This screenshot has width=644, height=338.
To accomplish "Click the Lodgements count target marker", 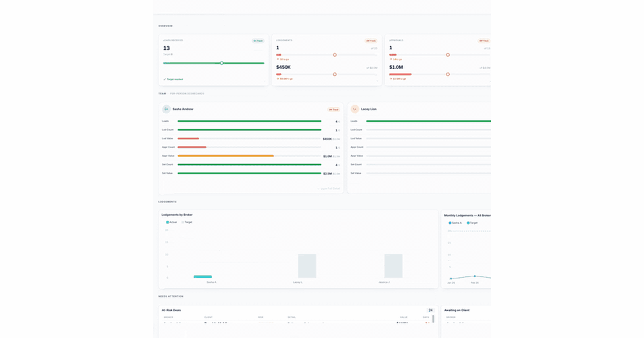I will (334, 55).
